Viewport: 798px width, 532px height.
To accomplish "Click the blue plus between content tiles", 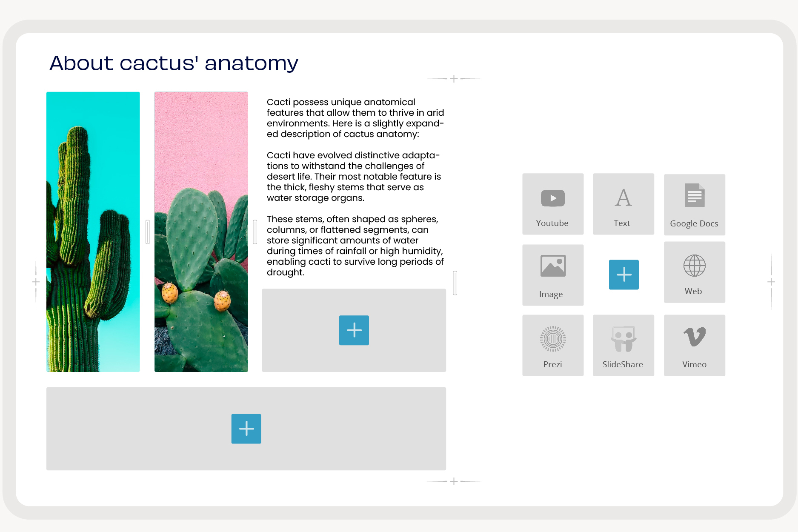I will pyautogui.click(x=624, y=275).
